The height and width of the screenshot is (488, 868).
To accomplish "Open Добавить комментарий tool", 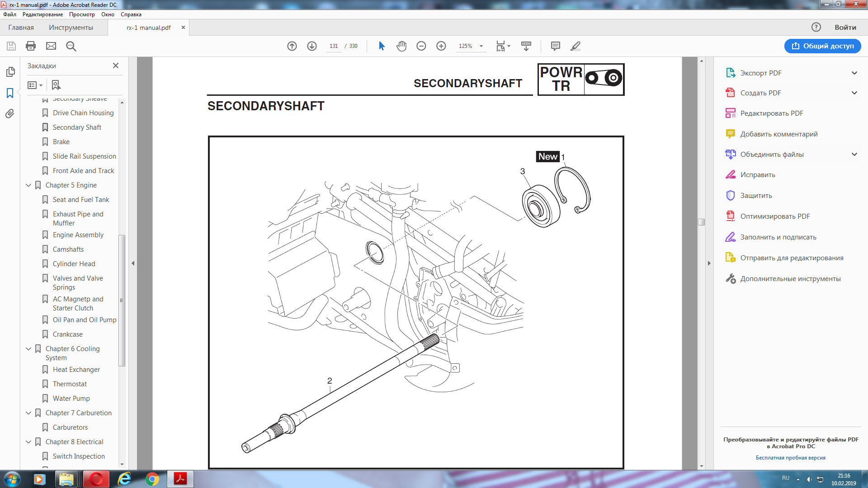I will tap(779, 134).
